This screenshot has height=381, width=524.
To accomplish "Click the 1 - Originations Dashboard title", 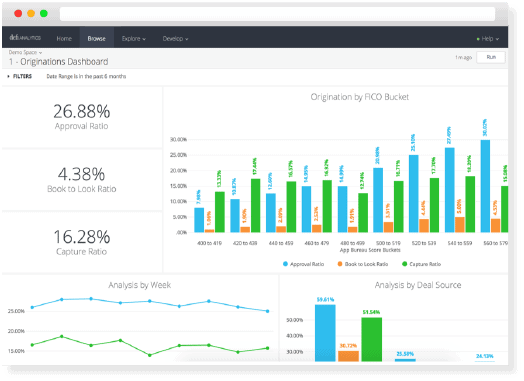I will coord(58,62).
